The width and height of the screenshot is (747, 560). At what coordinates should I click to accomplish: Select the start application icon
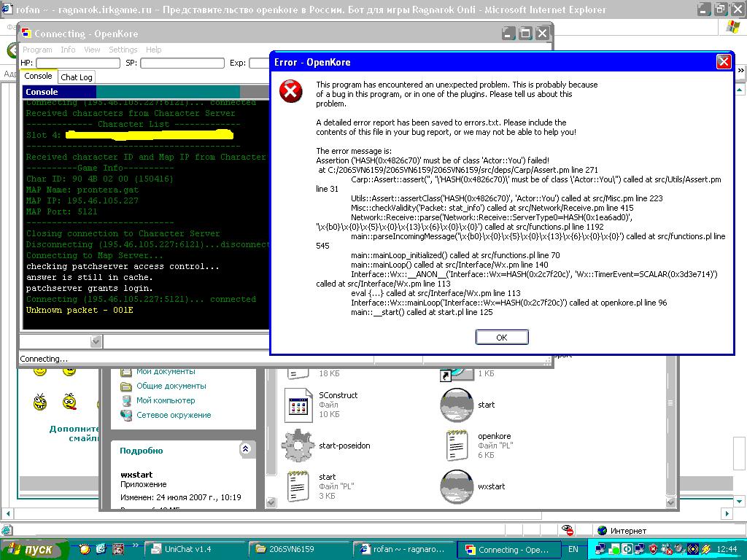click(x=457, y=405)
